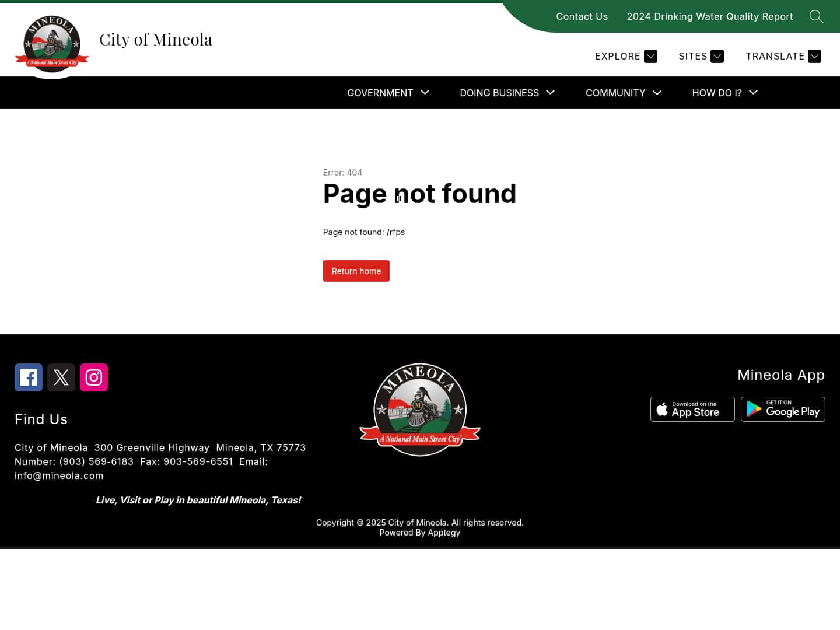Visit the Facebook page icon
840x630 pixels.
coord(29,377)
